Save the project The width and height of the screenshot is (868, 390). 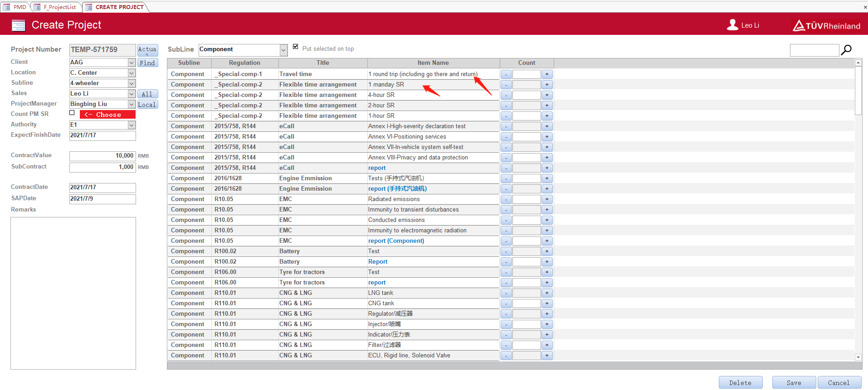tap(794, 383)
